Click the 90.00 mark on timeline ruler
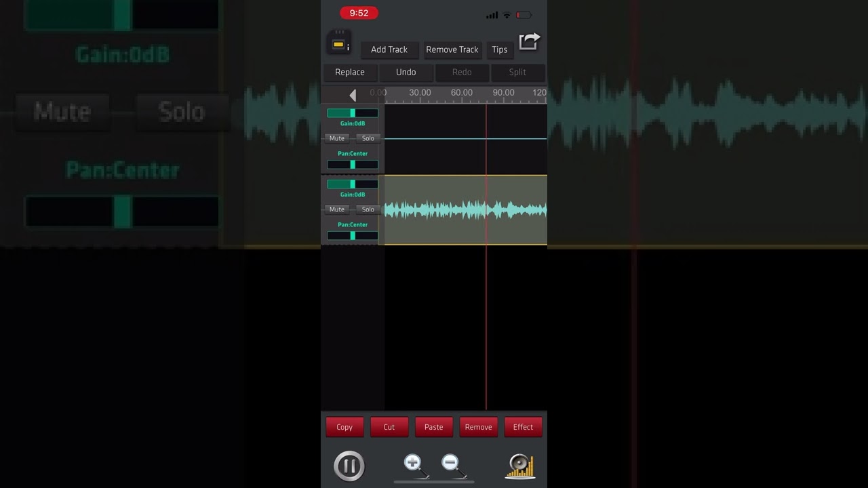The width and height of the screenshot is (868, 488). (503, 93)
